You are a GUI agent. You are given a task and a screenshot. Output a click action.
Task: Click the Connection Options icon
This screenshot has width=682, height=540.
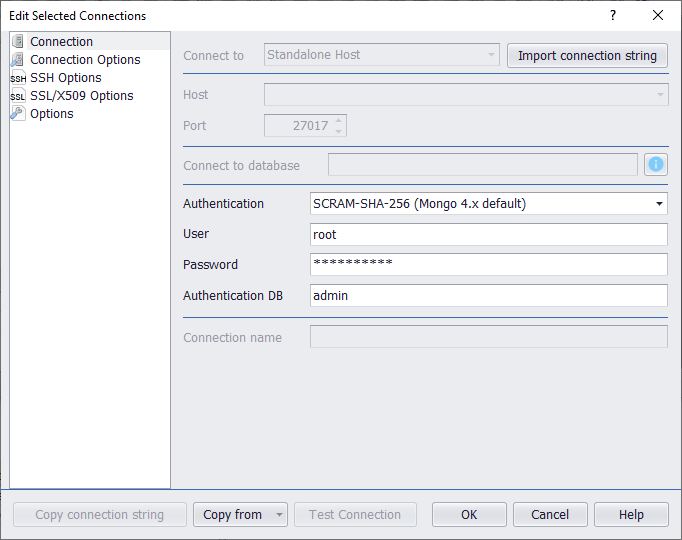pyautogui.click(x=18, y=60)
